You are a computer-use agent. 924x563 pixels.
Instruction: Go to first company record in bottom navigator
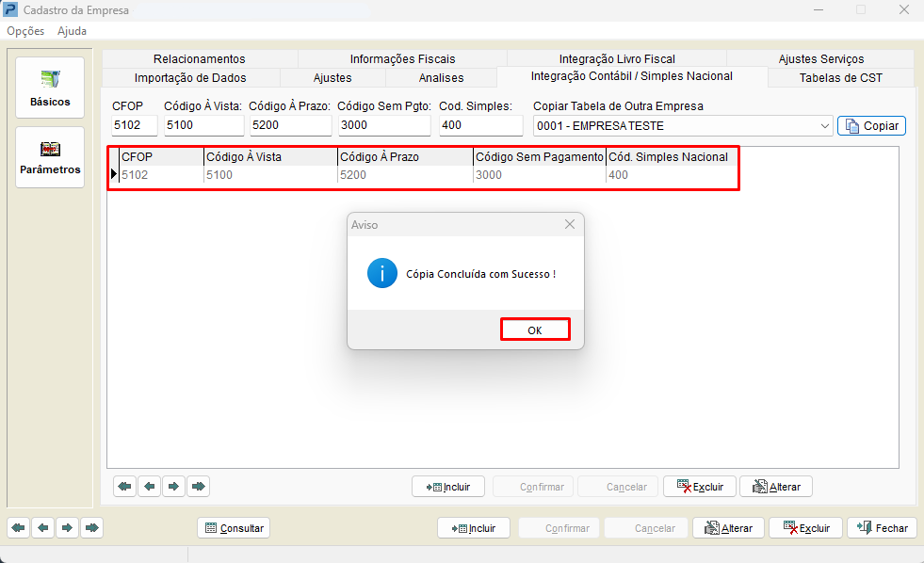tap(19, 527)
